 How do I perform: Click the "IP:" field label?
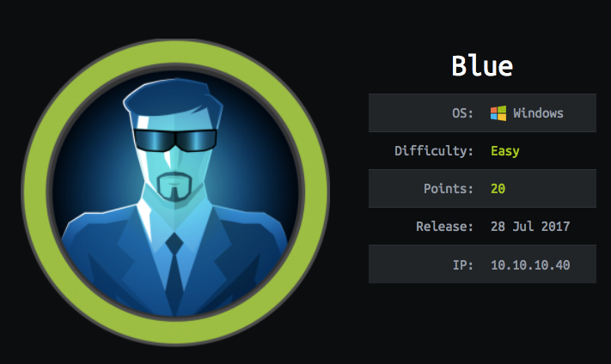point(463,265)
